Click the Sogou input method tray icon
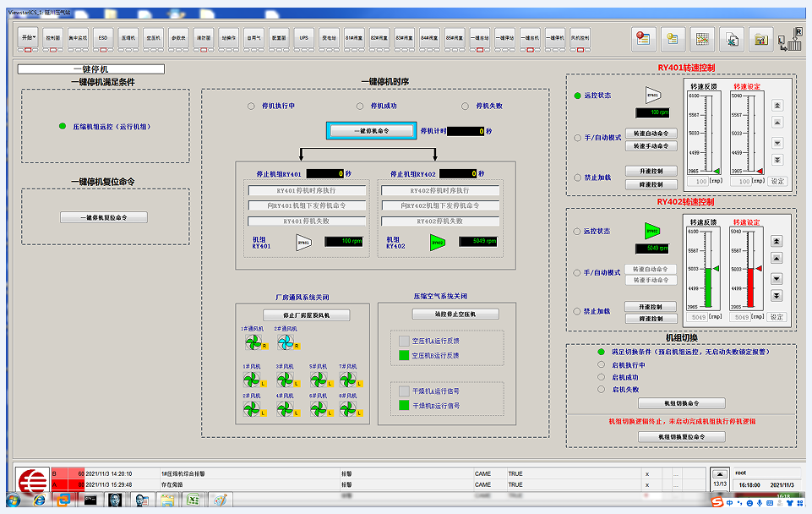 point(717,501)
